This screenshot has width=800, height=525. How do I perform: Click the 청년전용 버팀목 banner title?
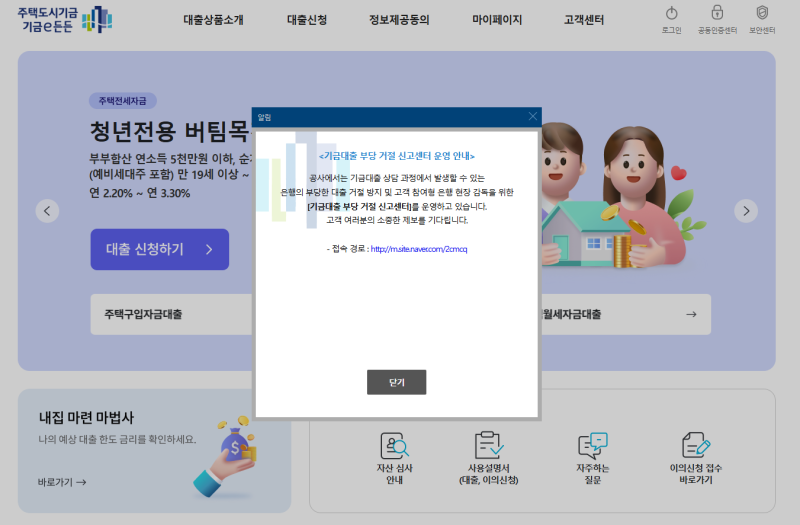(170, 132)
